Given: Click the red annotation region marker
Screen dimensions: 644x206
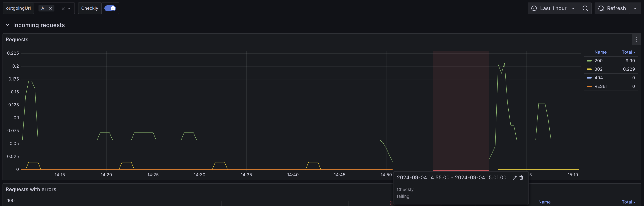Looking at the screenshot, I should (461, 171).
